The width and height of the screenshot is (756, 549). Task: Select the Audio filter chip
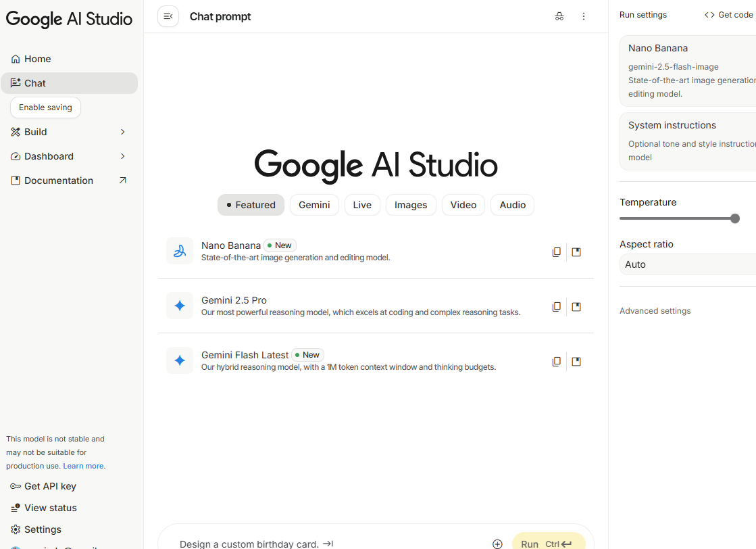(x=513, y=205)
